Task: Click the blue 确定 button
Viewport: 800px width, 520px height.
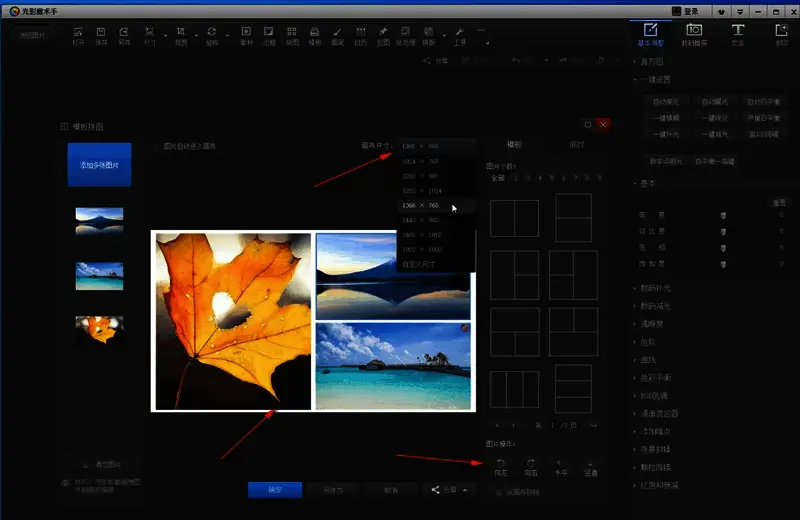Action: point(274,490)
